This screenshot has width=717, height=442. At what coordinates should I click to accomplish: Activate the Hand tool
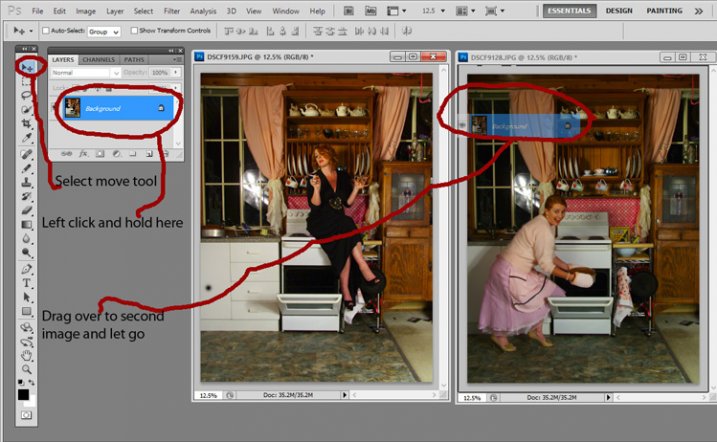[27, 354]
